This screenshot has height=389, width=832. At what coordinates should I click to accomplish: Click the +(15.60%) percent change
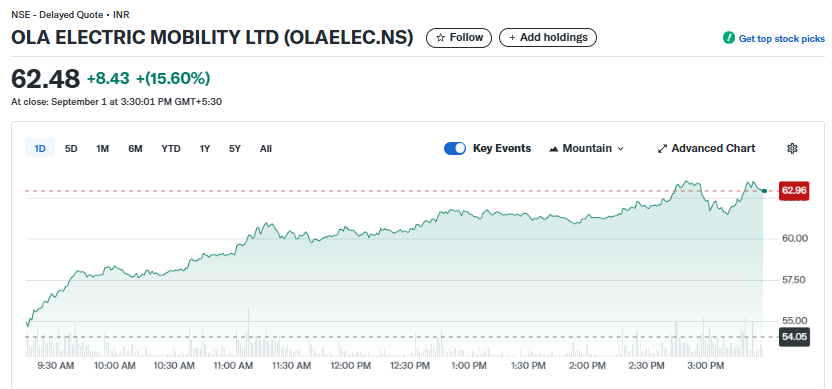173,79
